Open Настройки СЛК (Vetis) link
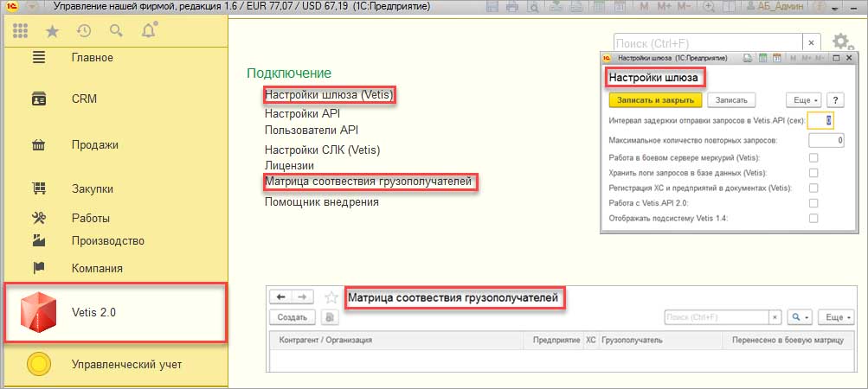The height and width of the screenshot is (389, 868). pyautogui.click(x=323, y=150)
